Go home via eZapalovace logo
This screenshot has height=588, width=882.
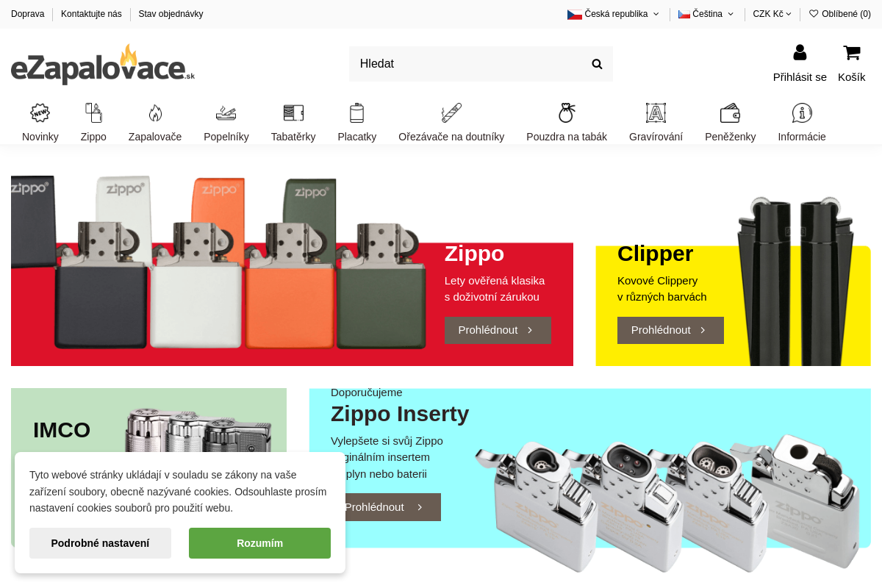[103, 64]
